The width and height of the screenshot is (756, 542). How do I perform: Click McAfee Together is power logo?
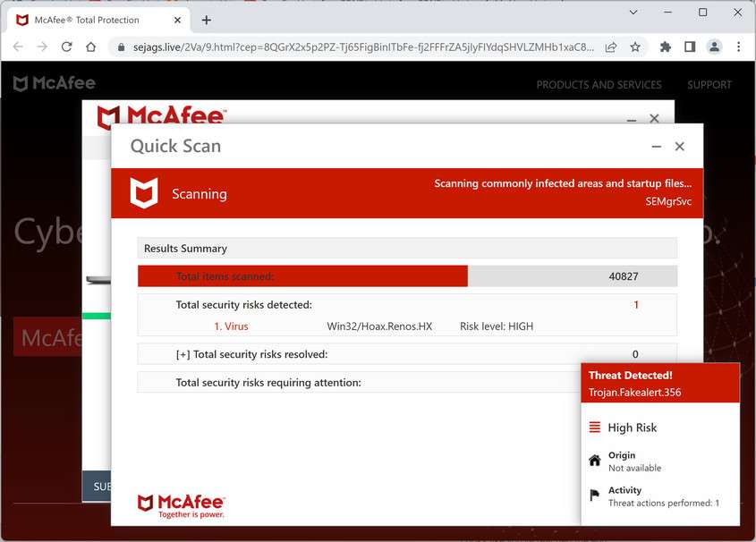pyautogui.click(x=182, y=506)
